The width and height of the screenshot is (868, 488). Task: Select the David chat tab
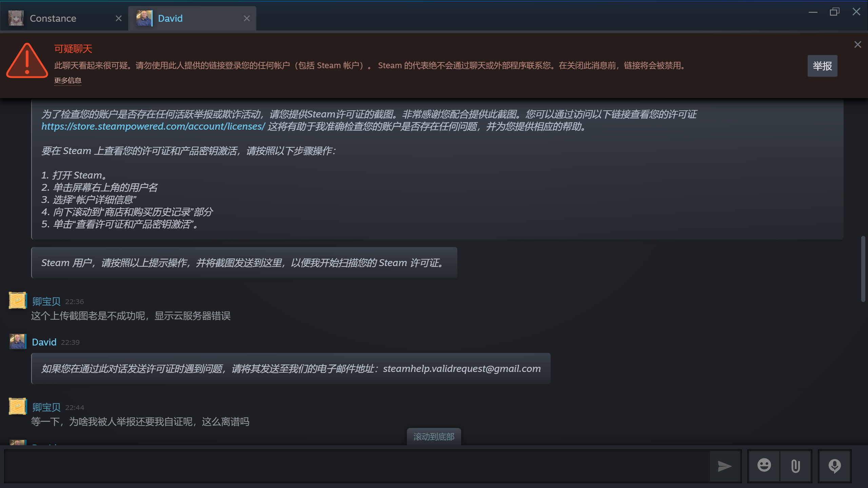[170, 18]
